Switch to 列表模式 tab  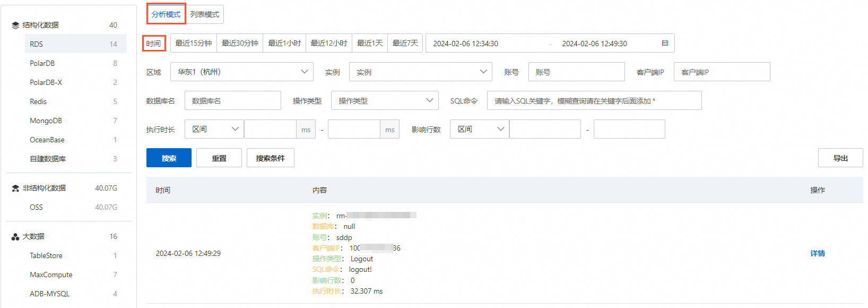pos(205,14)
